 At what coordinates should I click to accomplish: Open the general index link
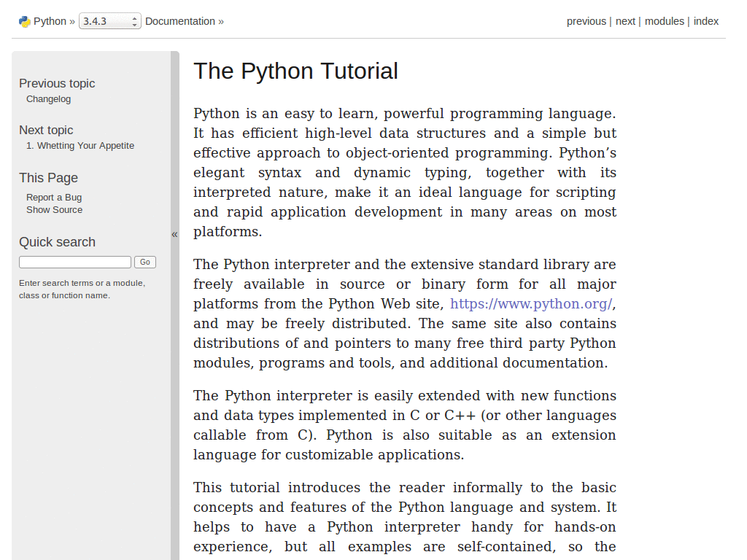point(705,21)
